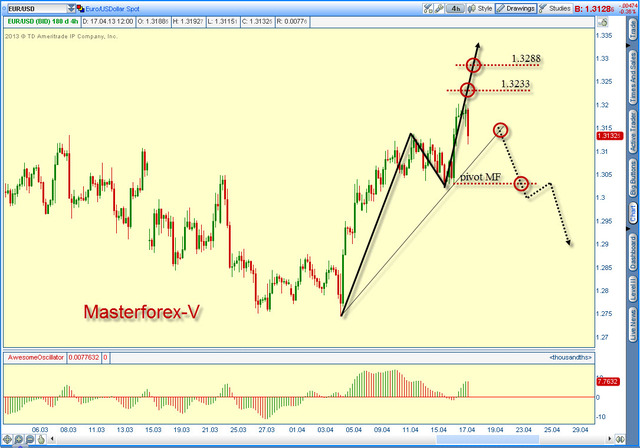Click the <thousandths> scale label

point(570,357)
